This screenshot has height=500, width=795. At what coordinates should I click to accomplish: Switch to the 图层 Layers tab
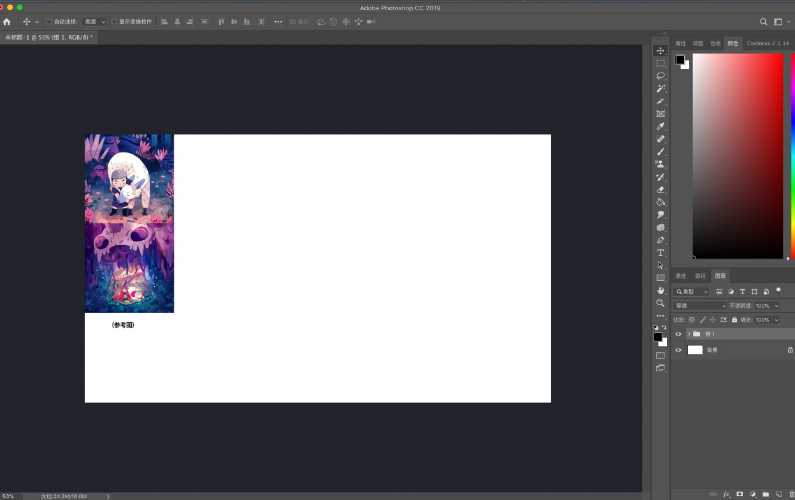point(720,276)
